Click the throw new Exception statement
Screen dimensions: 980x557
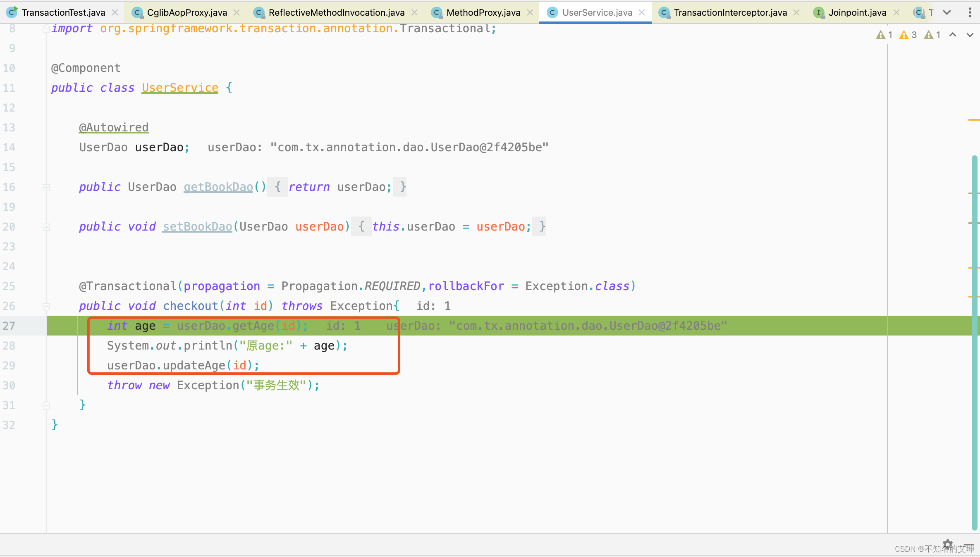coord(213,385)
